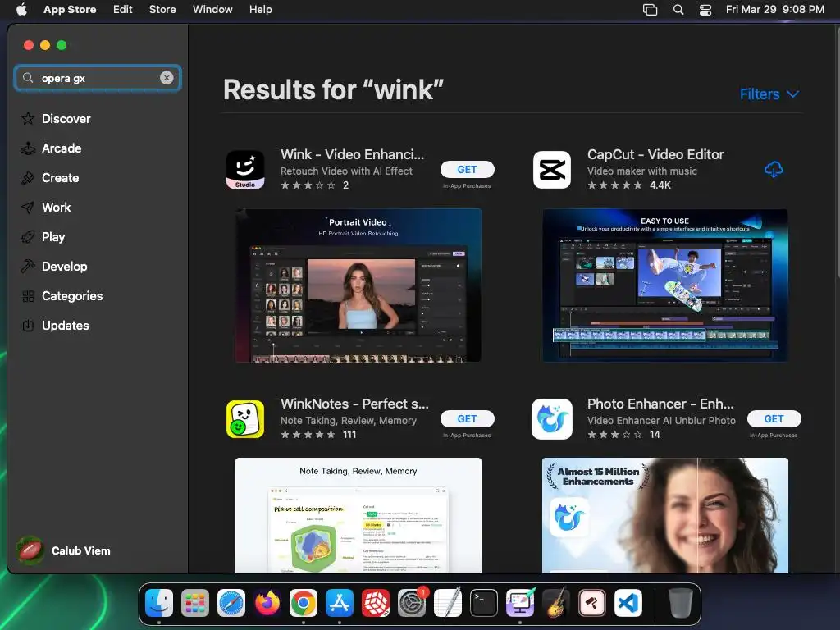Open System Settings from the Dock
840x630 pixels.
click(412, 603)
